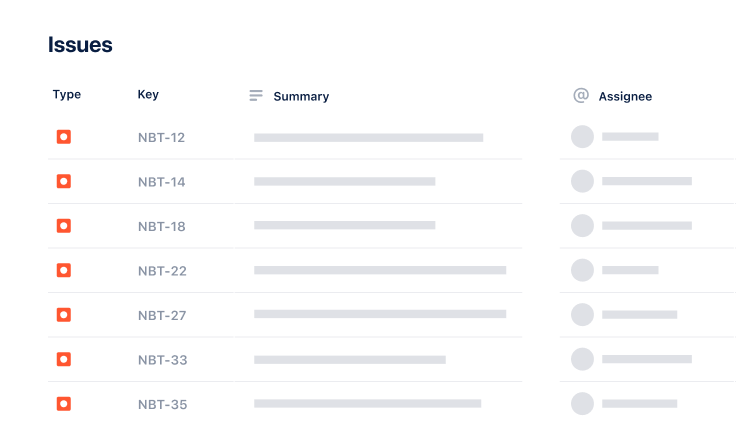This screenshot has width=736, height=424.
Task: Open issue key NBT-35
Action: coord(162,405)
